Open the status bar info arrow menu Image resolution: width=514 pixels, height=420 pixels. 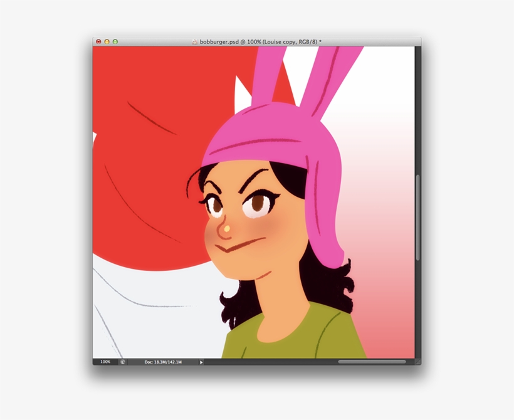click(201, 362)
